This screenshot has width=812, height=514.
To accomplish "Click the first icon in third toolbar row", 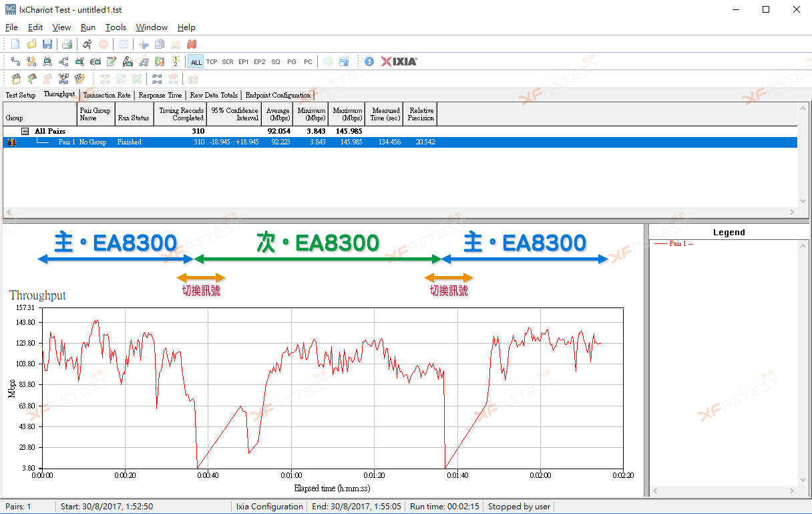I will 15,79.
